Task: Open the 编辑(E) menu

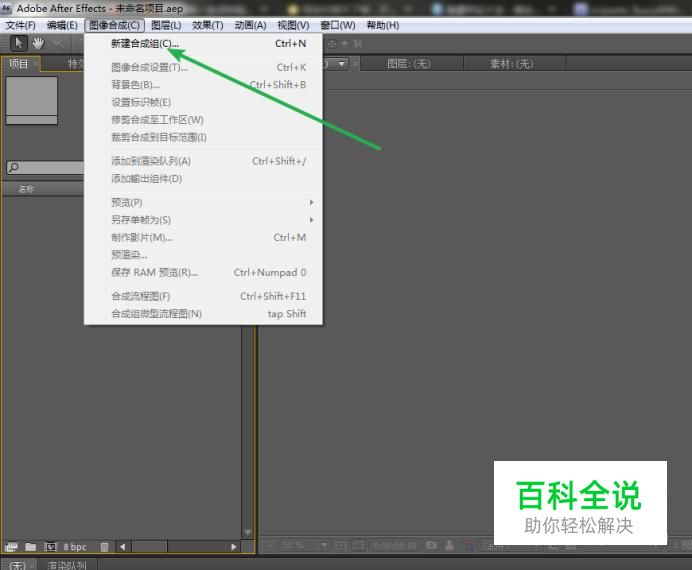Action: click(62, 26)
